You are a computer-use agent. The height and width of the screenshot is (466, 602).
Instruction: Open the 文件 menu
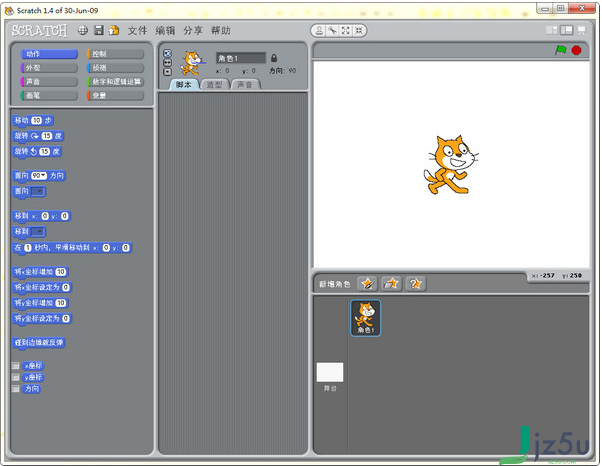coord(137,30)
